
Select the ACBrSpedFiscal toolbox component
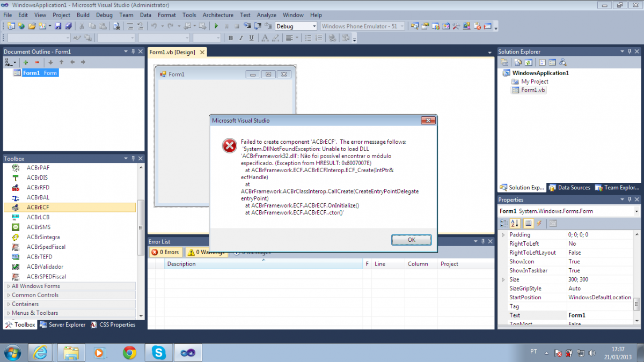(70, 247)
